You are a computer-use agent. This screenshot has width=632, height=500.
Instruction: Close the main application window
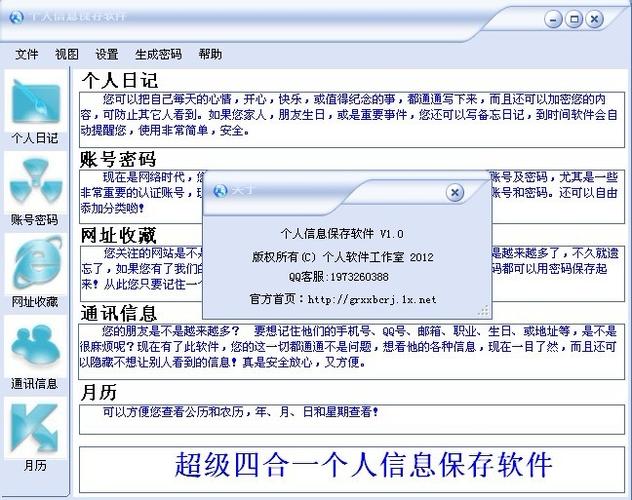click(x=594, y=19)
